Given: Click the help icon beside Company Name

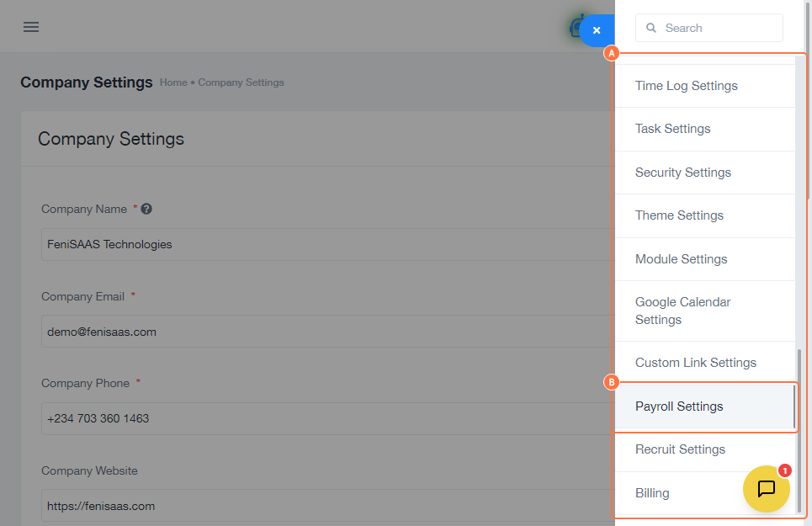Looking at the screenshot, I should coord(146,209).
